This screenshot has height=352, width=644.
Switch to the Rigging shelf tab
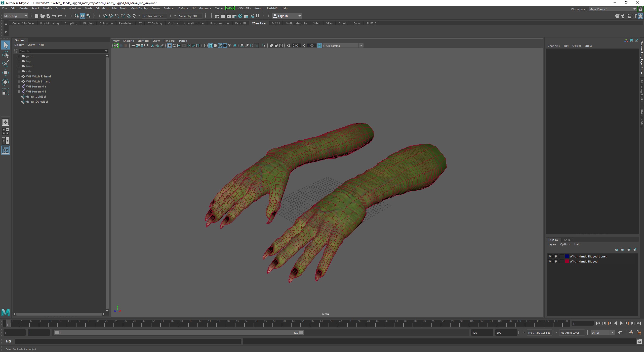(88, 23)
